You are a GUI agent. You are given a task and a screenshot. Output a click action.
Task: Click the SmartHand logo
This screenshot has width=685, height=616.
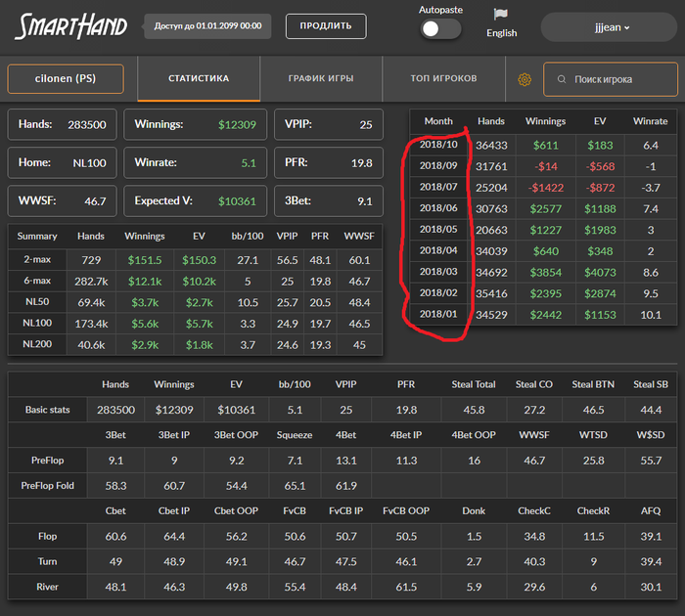(70, 25)
